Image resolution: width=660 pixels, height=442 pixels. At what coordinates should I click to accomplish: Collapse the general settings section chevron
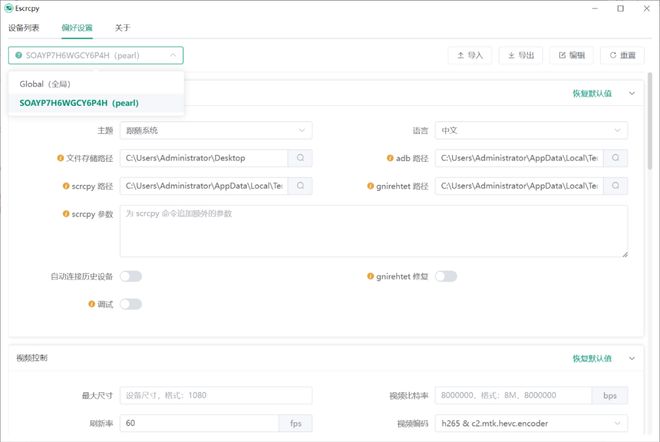click(632, 93)
